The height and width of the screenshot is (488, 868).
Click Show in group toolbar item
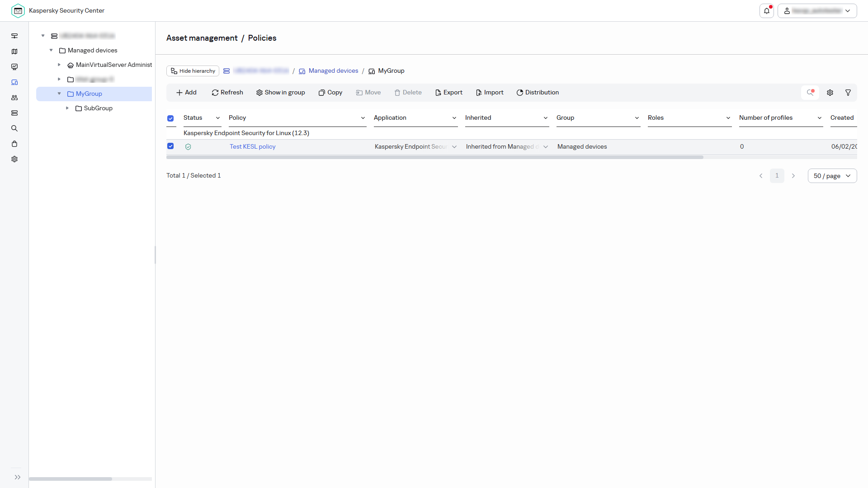click(x=281, y=93)
